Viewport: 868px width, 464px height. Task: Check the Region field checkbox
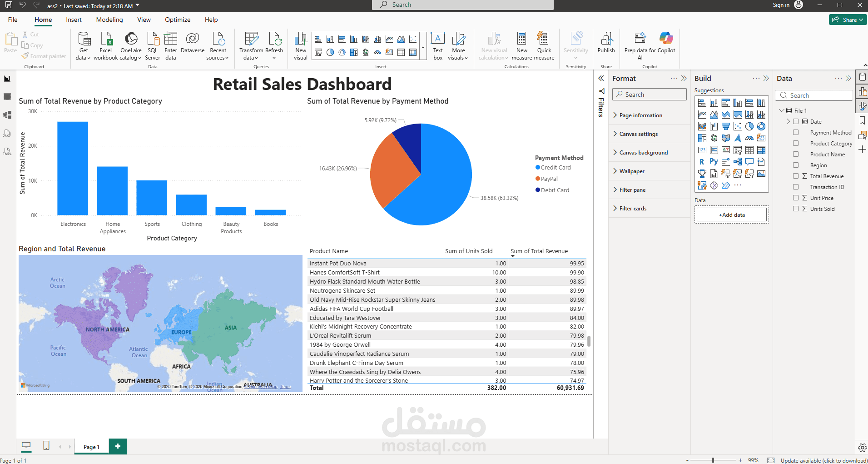pyautogui.click(x=796, y=165)
